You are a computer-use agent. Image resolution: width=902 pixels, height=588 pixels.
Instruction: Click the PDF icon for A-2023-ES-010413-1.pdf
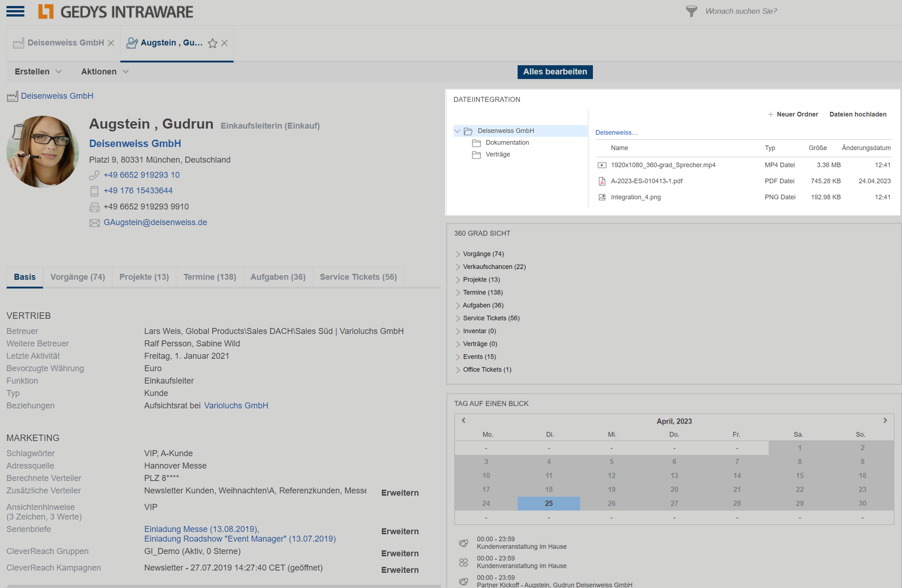click(x=602, y=181)
